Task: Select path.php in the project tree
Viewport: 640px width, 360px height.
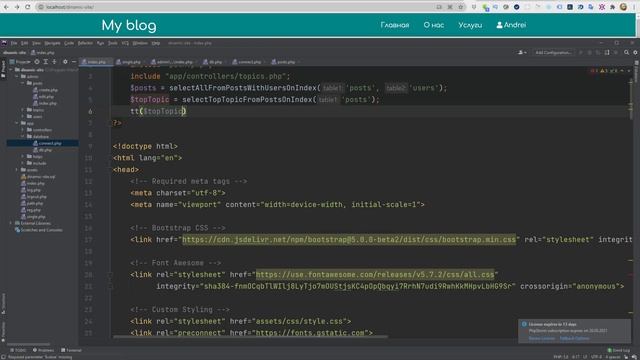Action: click(x=32, y=203)
